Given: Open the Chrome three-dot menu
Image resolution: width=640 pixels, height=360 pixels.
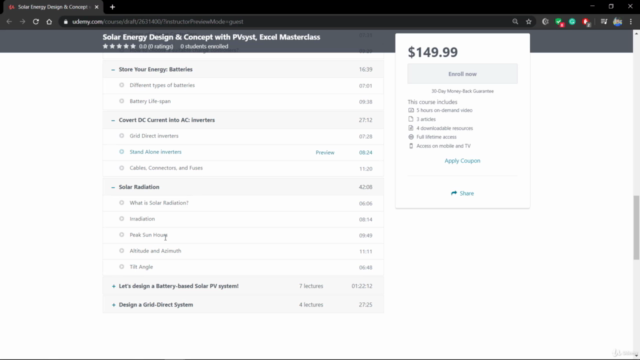Looking at the screenshot, I should point(631,22).
